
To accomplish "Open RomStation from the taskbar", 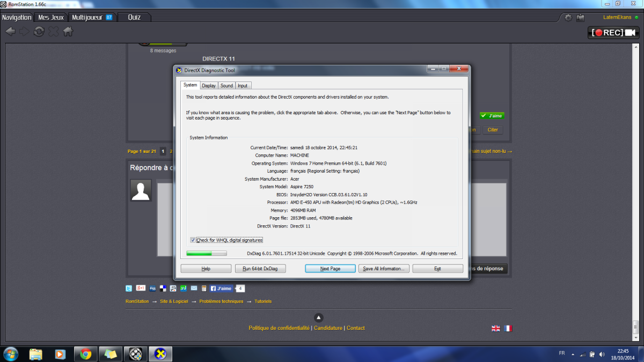I will tap(135, 354).
